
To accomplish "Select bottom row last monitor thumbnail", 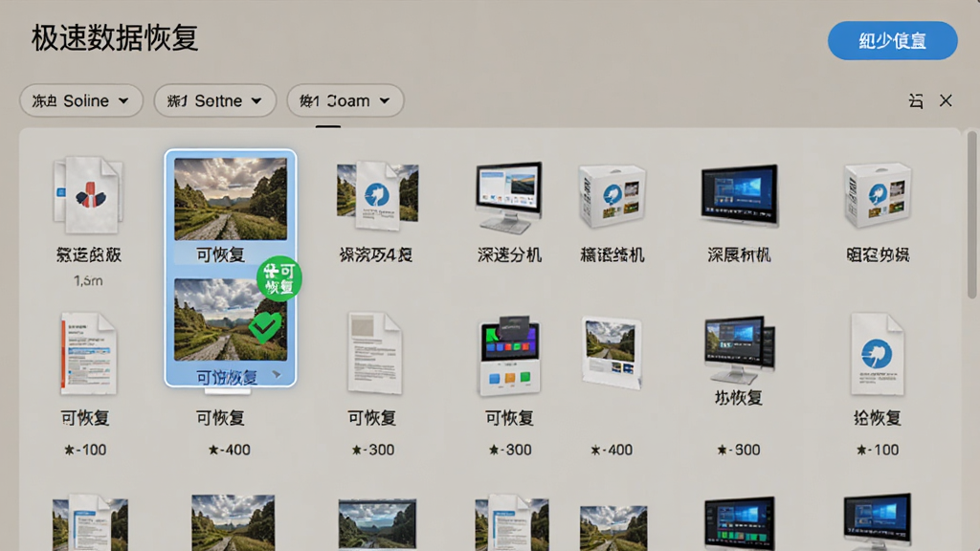I will pos(877,522).
